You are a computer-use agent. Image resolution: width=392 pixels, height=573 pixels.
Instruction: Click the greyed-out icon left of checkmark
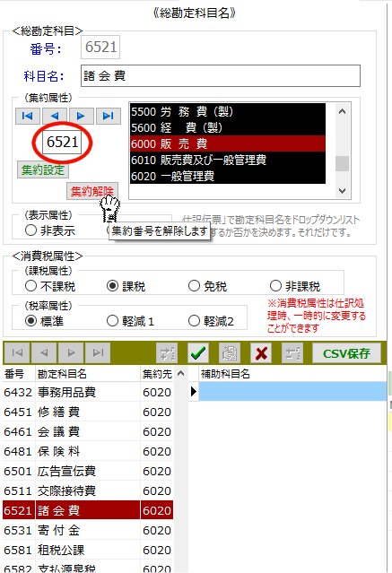click(x=167, y=353)
